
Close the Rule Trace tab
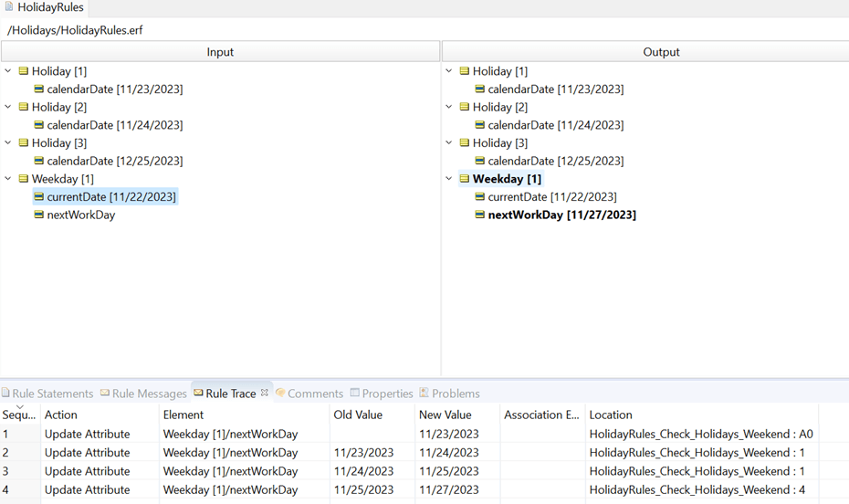click(265, 394)
